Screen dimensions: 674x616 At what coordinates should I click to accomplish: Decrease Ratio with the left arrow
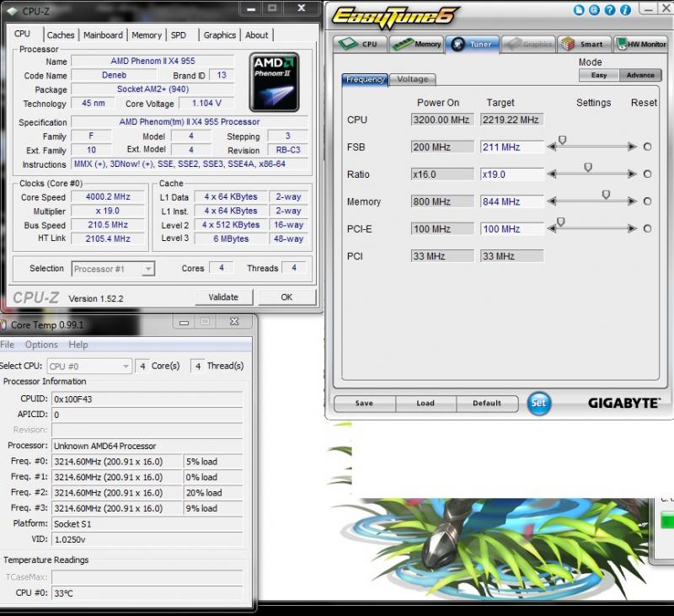point(552,174)
